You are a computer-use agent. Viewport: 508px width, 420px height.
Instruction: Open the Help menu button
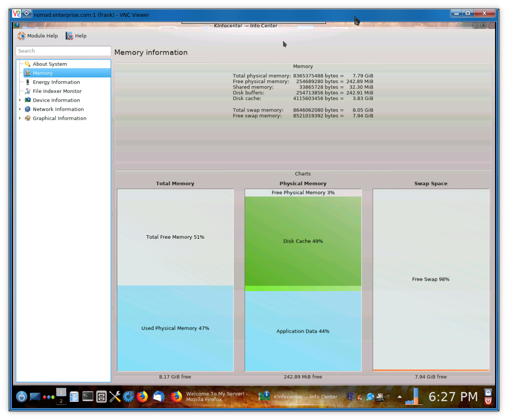(76, 36)
